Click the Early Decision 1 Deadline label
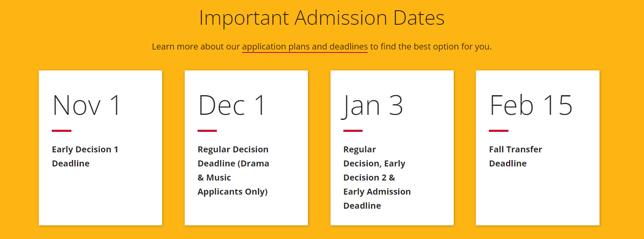This screenshot has width=644, height=239. point(85,156)
